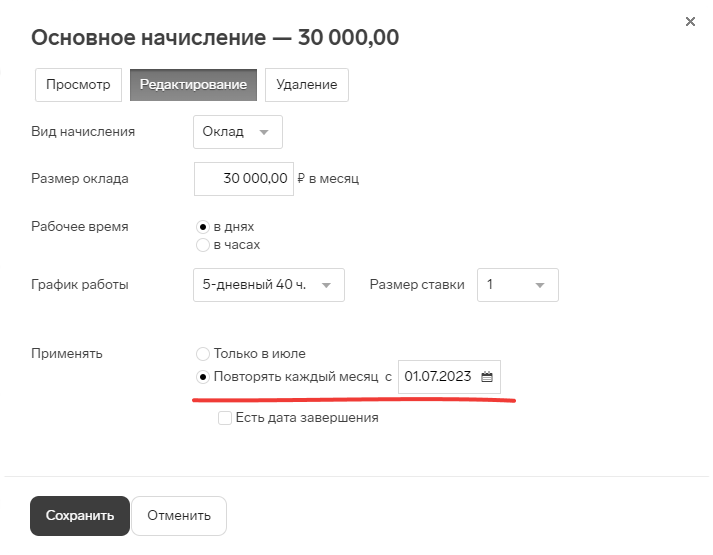Viewport: 713px width, 555px height.
Task: Click the 01.07.2023 date text
Action: (437, 377)
